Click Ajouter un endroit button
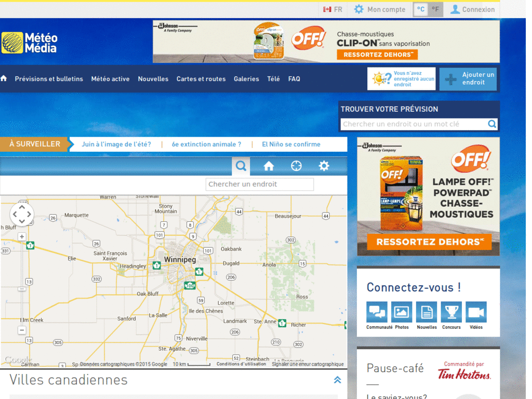The height and width of the screenshot is (399, 532). (468, 79)
